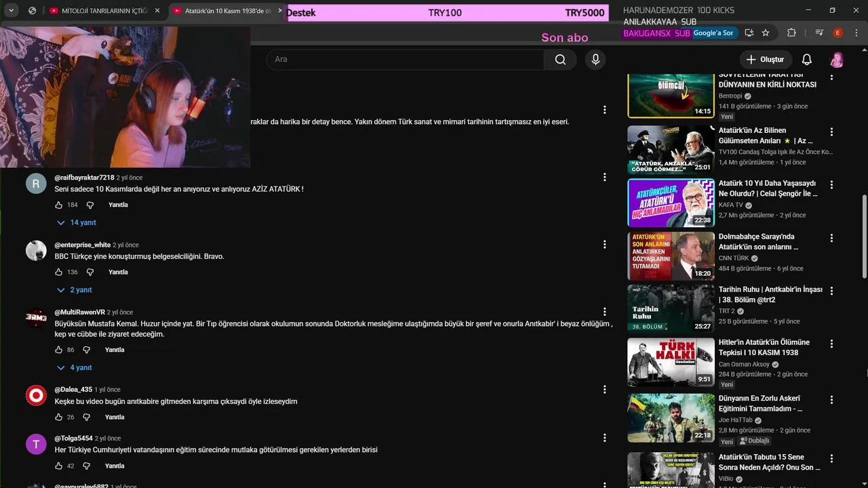868x488 pixels.
Task: Open @Dalea_435 profile picture
Action: 36,396
